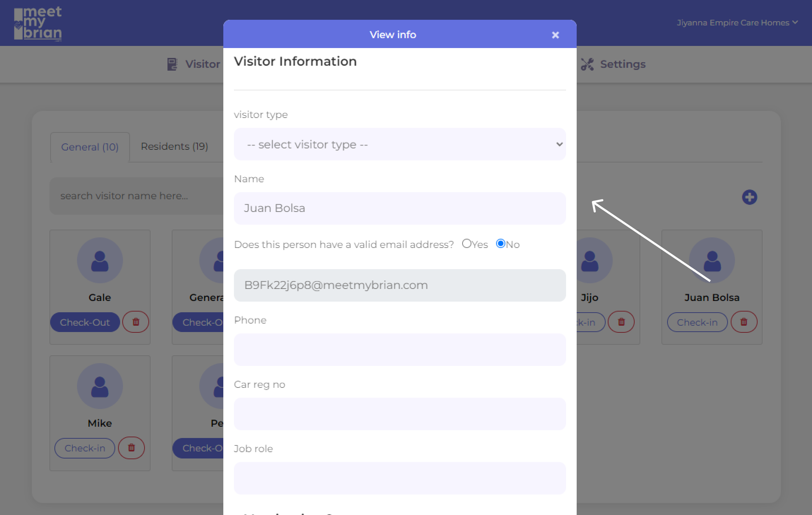Delete Mike using the trash icon
Image resolution: width=812 pixels, height=515 pixels.
click(131, 448)
